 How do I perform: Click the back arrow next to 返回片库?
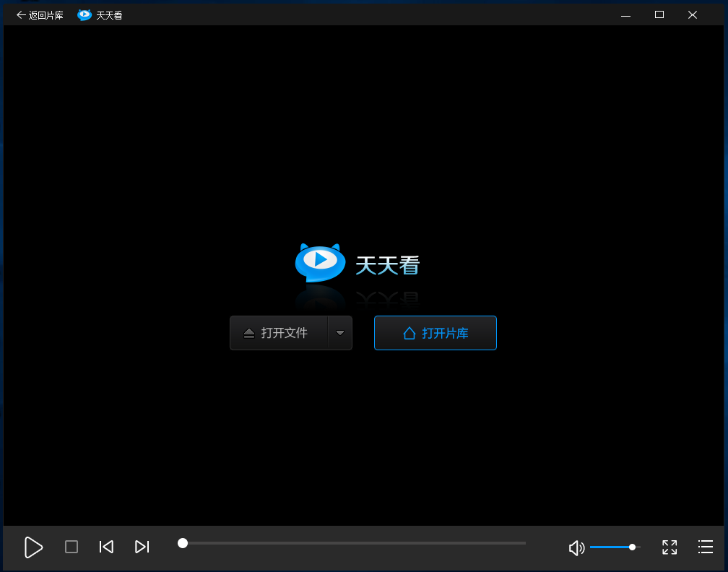[x=20, y=14]
